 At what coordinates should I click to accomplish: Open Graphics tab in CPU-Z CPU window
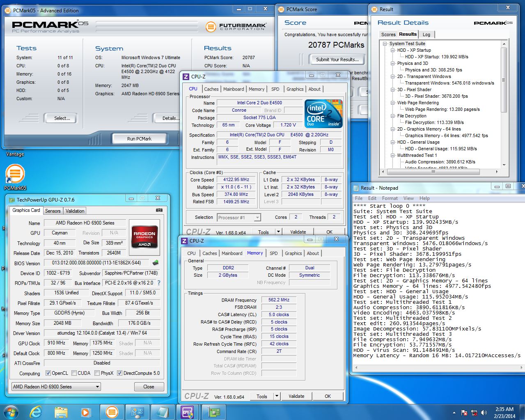pyautogui.click(x=295, y=89)
